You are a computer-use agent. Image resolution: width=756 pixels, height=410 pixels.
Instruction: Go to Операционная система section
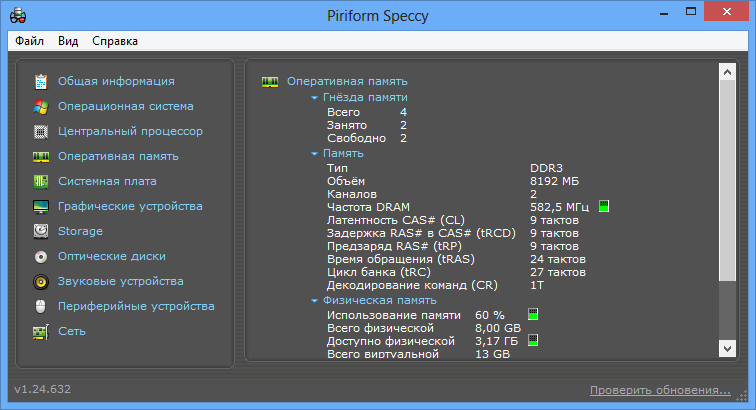pyautogui.click(x=126, y=107)
